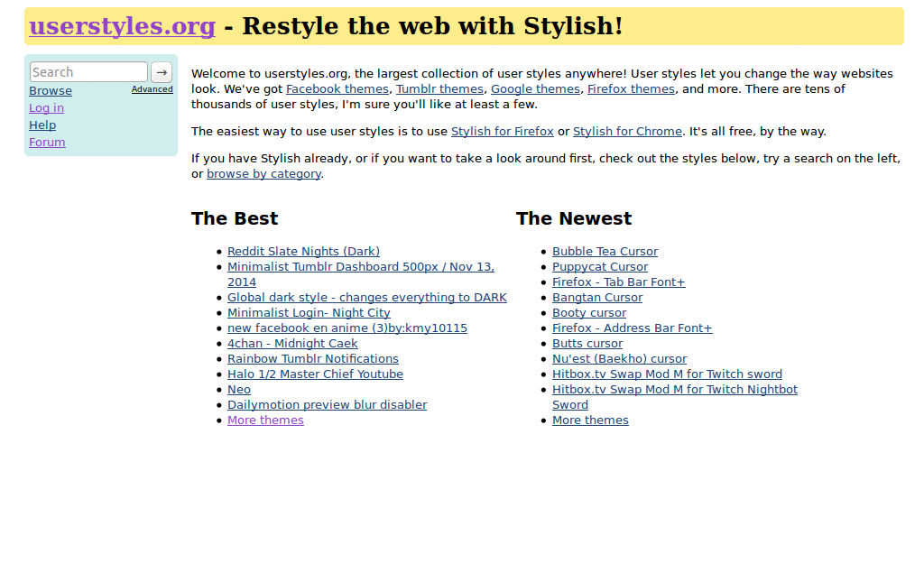Follow the Stylish for Chrome link
924x582 pixels.
tap(627, 132)
